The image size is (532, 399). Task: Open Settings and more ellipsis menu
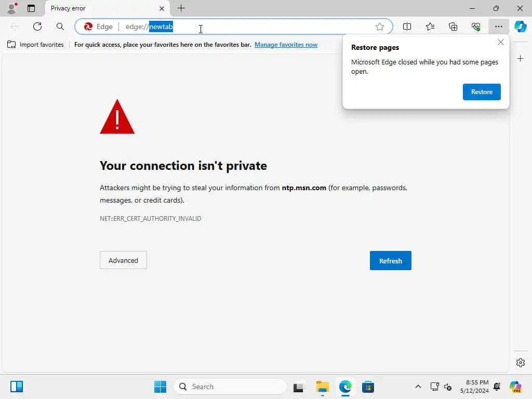pos(498,26)
